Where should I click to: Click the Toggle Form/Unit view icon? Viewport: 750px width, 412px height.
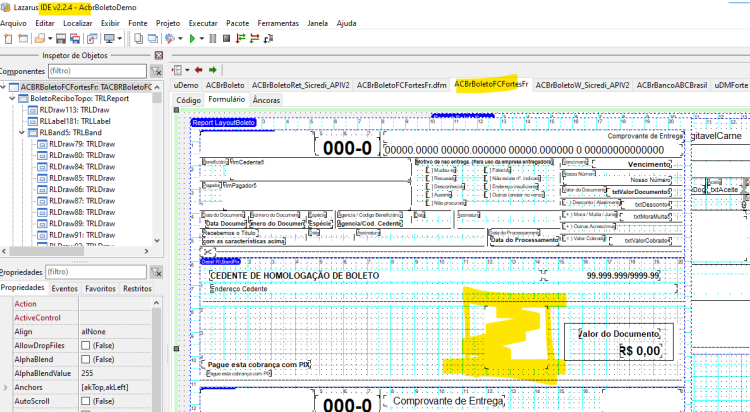92,39
